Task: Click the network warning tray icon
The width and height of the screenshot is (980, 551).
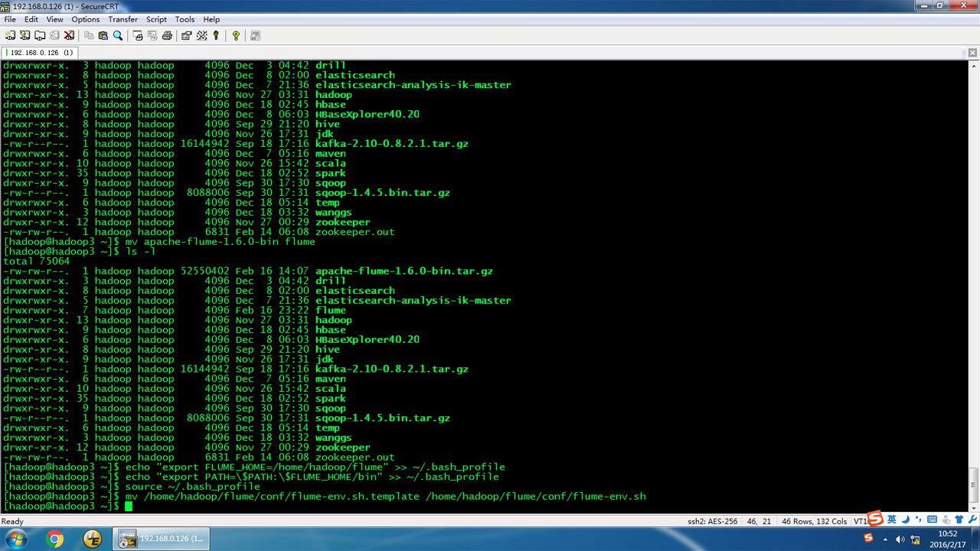Action: point(916,540)
